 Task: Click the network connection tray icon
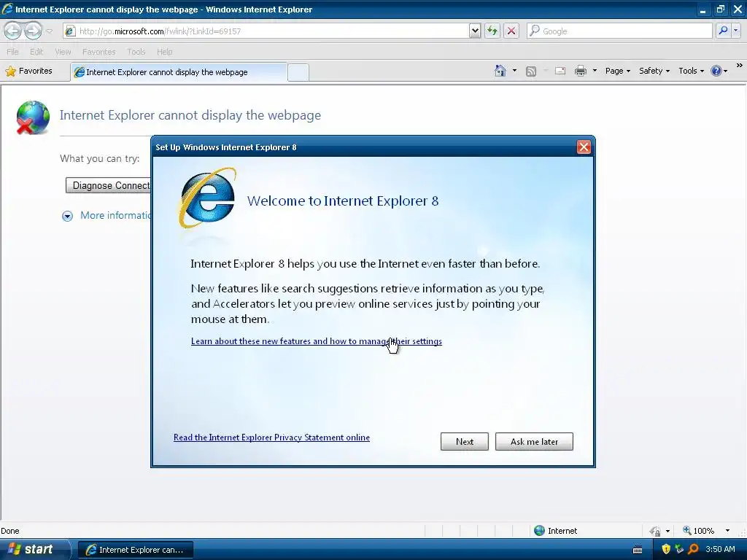[679, 549]
